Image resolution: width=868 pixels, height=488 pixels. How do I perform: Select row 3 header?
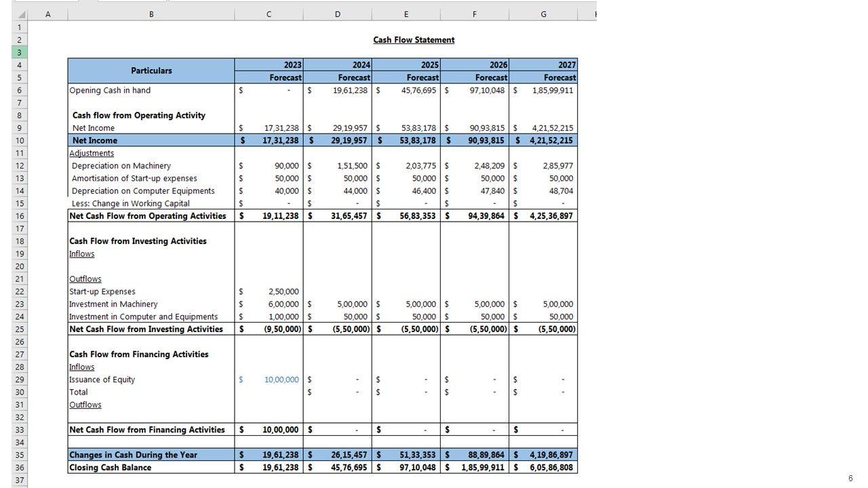pyautogui.click(x=20, y=52)
